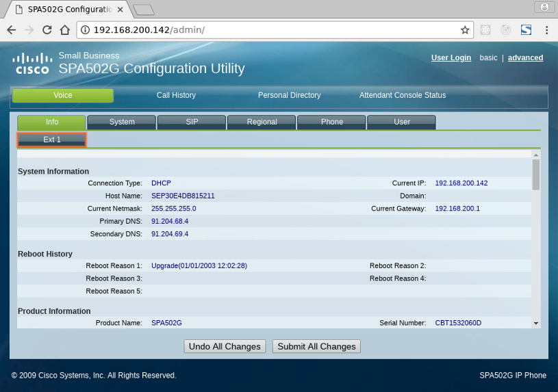Click Current Netmask value 255.255.255.0

pos(174,209)
